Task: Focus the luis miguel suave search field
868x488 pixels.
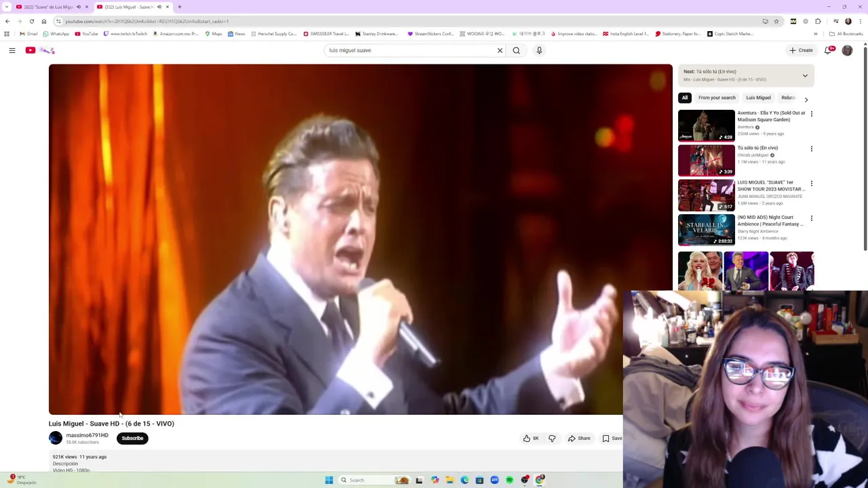Action: coord(410,50)
